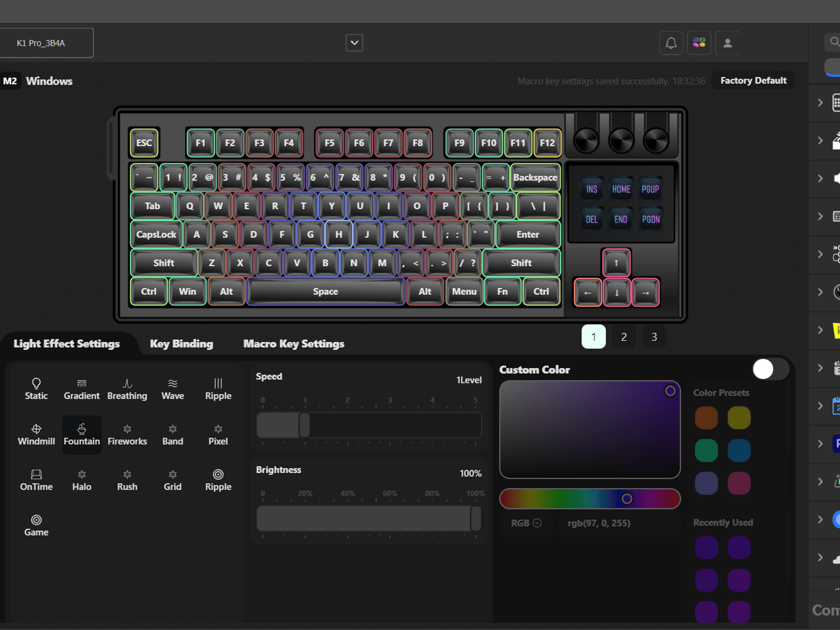
Task: Toggle the Custom Color switch
Action: [x=771, y=369]
